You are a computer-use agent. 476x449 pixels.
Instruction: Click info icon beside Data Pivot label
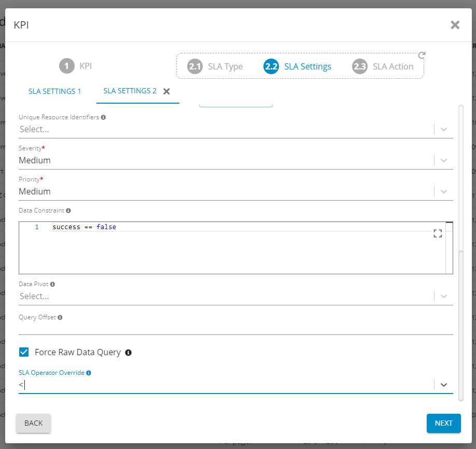[53, 285]
